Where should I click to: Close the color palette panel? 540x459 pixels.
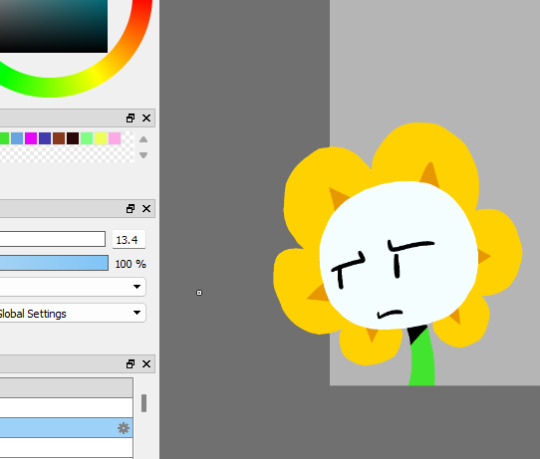pos(146,118)
